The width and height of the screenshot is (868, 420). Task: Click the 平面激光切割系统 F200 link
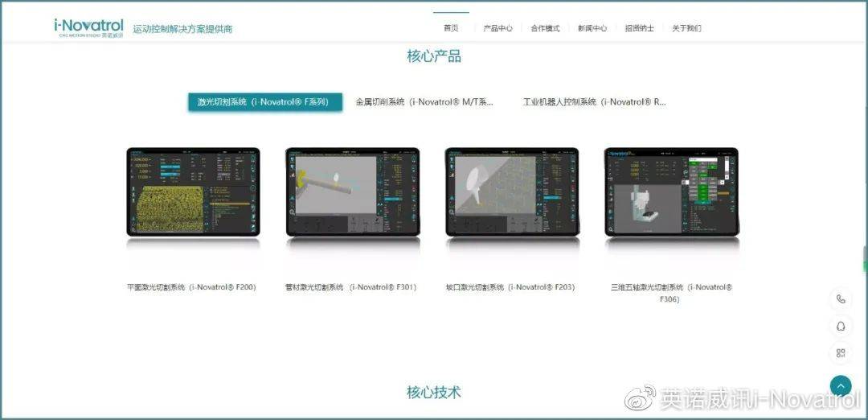click(x=191, y=287)
